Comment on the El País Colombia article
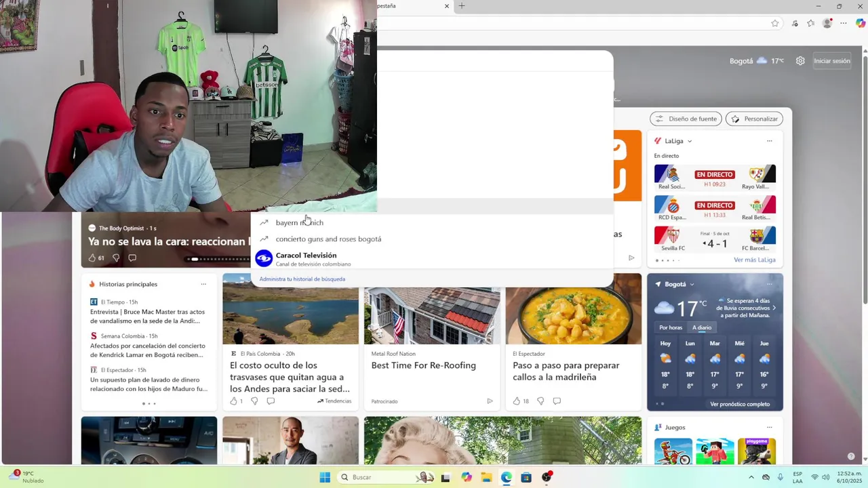This screenshot has width=868, height=488. 271,401
